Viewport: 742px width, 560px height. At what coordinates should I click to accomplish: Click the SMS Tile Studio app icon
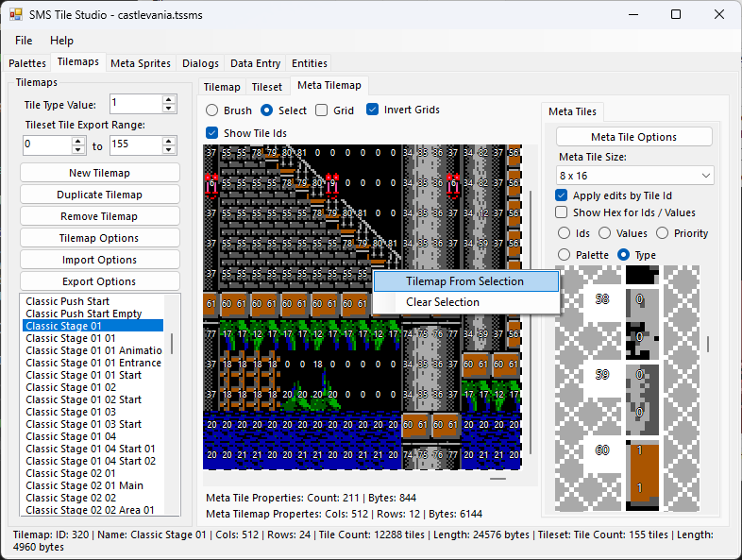pyautogui.click(x=16, y=14)
